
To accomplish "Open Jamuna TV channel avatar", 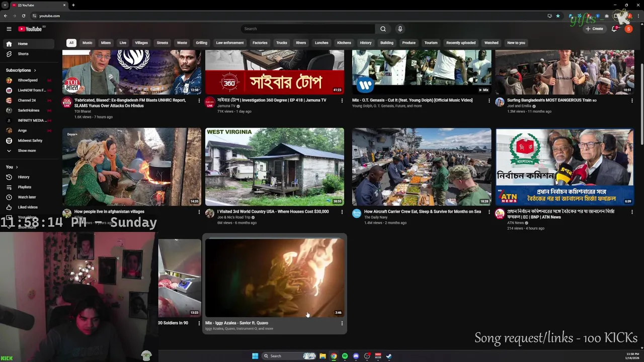I will click(x=210, y=103).
